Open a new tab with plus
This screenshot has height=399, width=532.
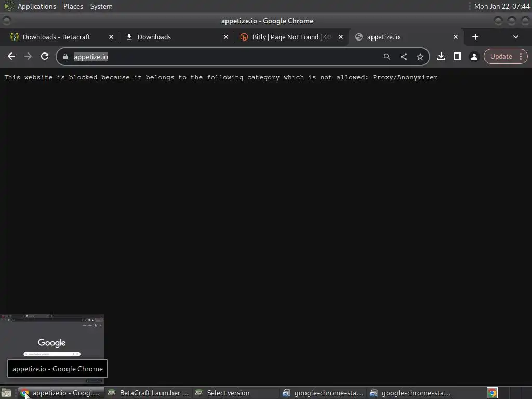click(475, 37)
